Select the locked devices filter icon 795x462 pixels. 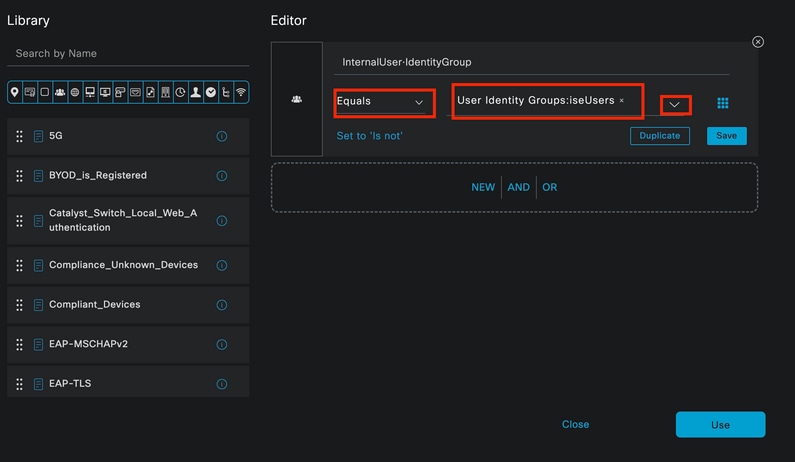[x=120, y=92]
